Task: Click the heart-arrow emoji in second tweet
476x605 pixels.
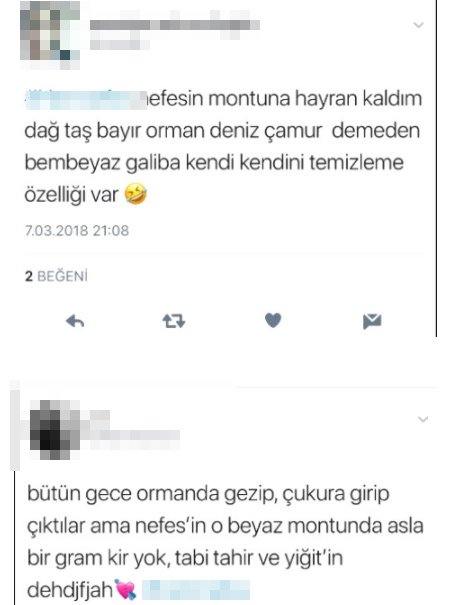Action: pos(125,590)
